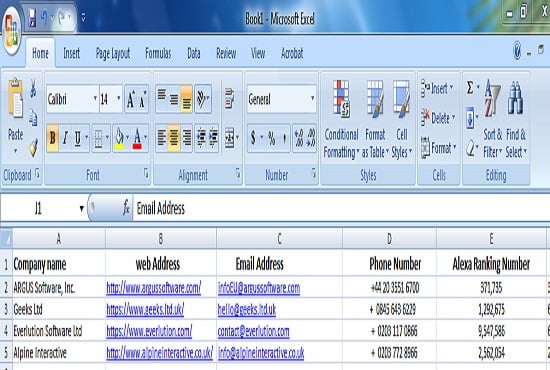Open the Fill down options
Screen dimensions: 550x370
click(x=471, y=118)
